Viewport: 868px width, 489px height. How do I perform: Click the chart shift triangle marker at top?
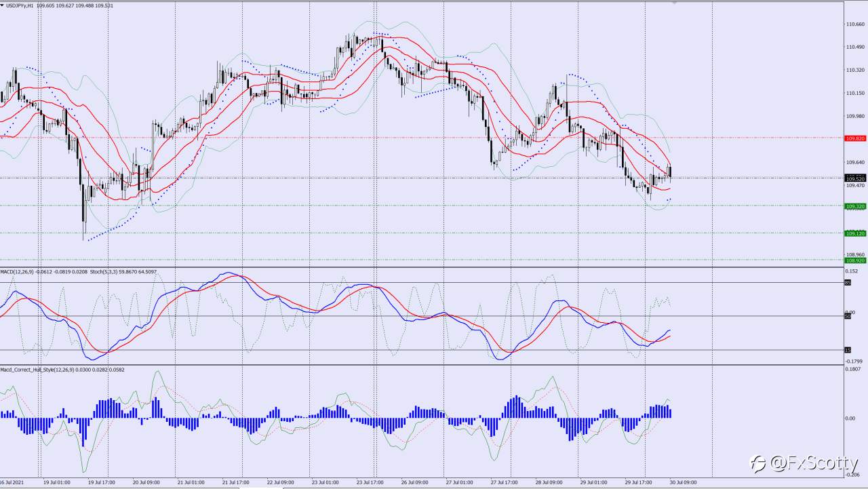[674, 3]
